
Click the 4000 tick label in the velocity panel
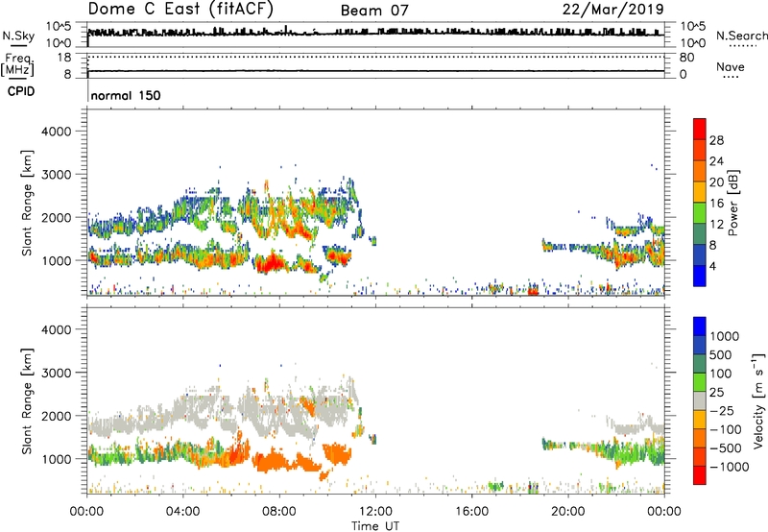pyautogui.click(x=56, y=329)
